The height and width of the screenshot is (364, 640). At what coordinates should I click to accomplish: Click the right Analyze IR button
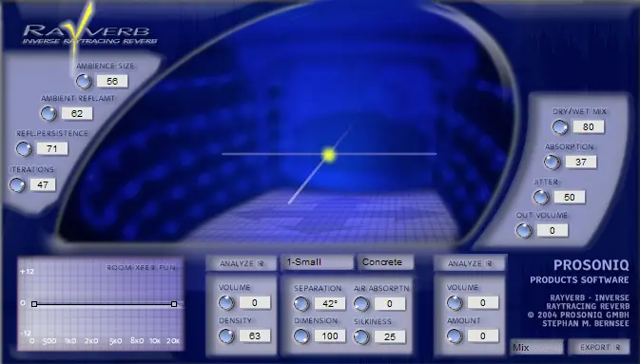click(470, 263)
